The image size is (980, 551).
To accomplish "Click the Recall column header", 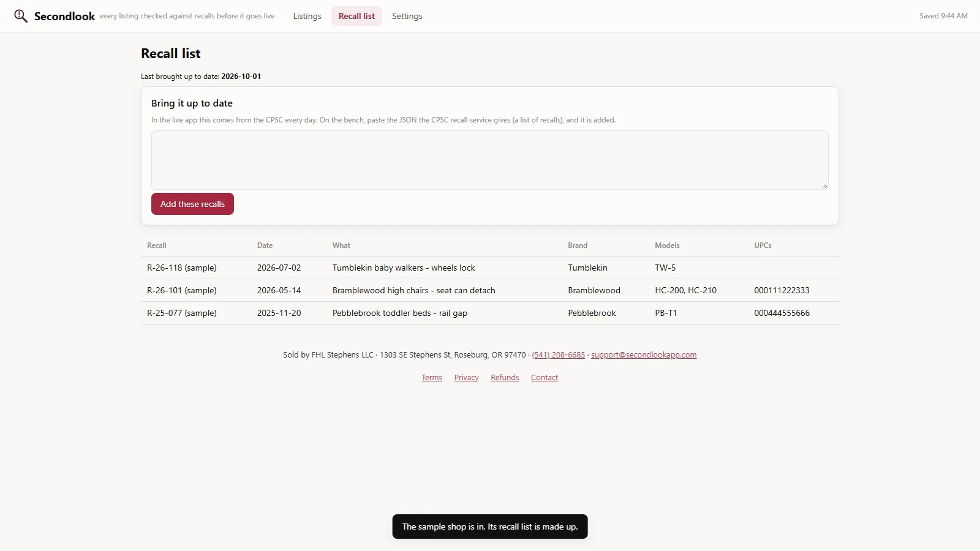I will 156,246.
